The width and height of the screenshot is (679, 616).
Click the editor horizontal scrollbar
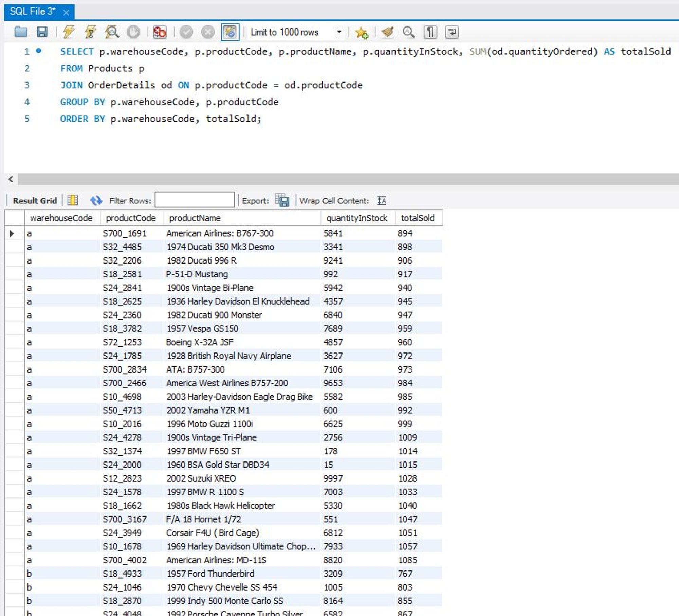pos(348,179)
